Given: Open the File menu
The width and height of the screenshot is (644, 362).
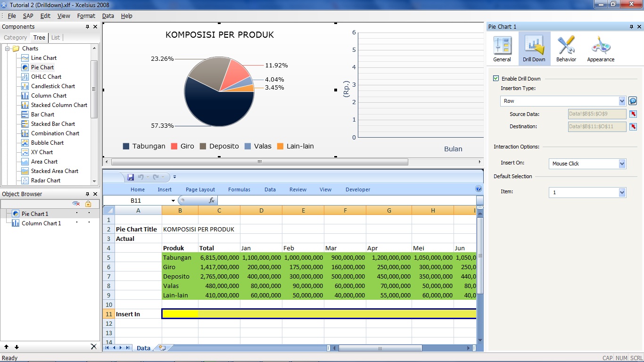Looking at the screenshot, I should pyautogui.click(x=12, y=16).
